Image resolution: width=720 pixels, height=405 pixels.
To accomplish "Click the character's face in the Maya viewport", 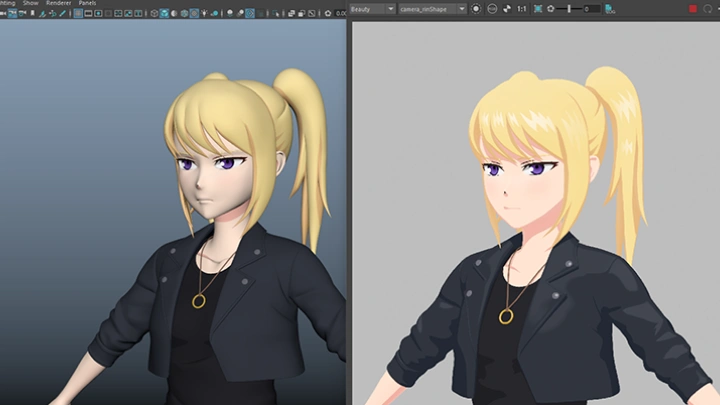I will click(x=214, y=184).
